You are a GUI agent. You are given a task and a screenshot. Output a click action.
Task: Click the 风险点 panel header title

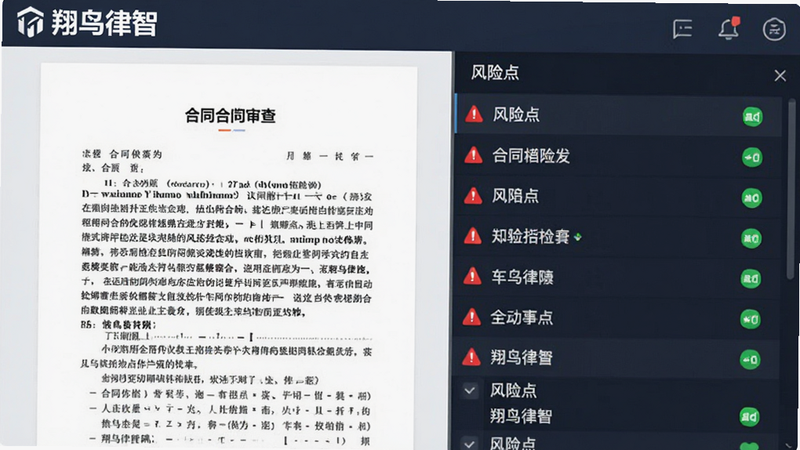pyautogui.click(x=495, y=72)
